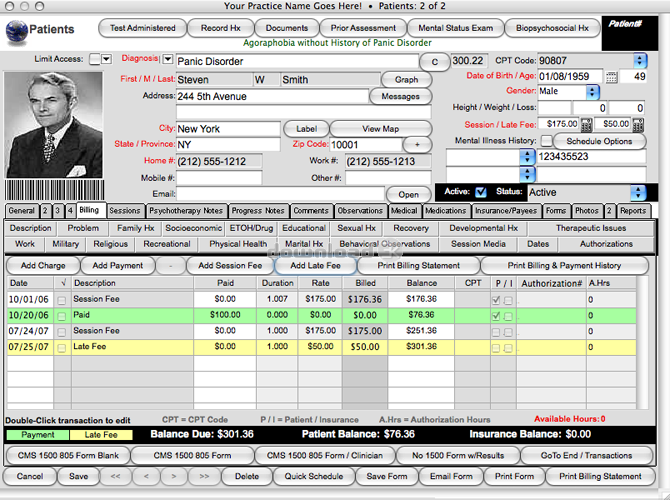
Task: Open the Medications tab
Action: [x=445, y=211]
